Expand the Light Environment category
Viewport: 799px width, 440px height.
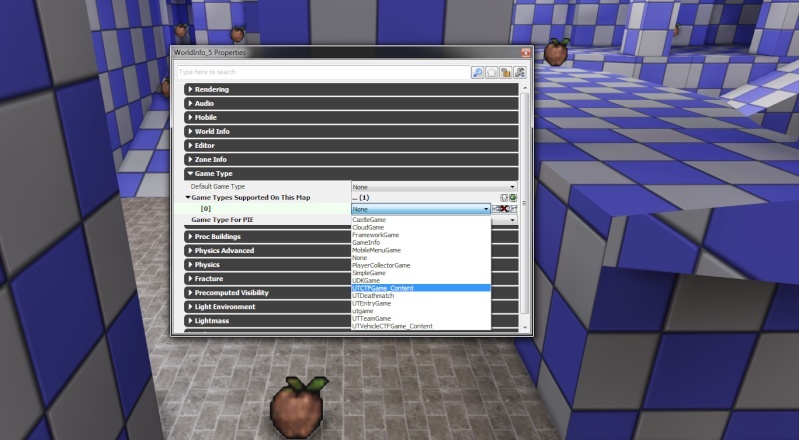point(268,307)
